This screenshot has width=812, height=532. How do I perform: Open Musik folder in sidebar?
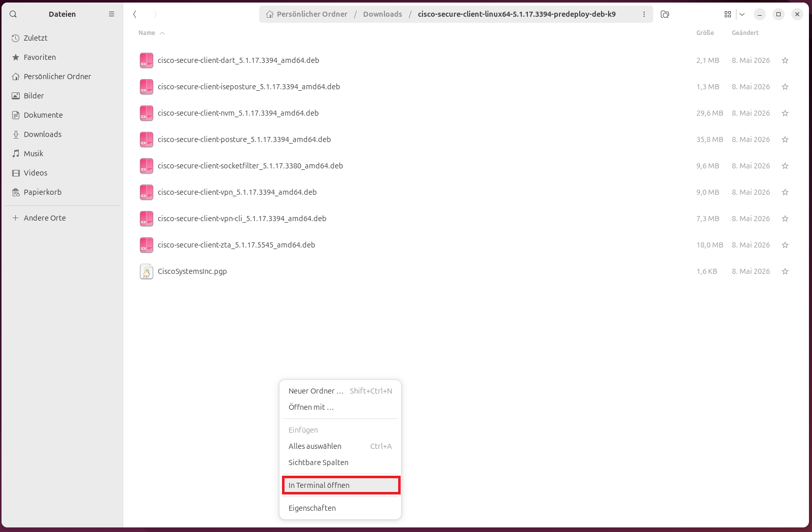(63, 154)
